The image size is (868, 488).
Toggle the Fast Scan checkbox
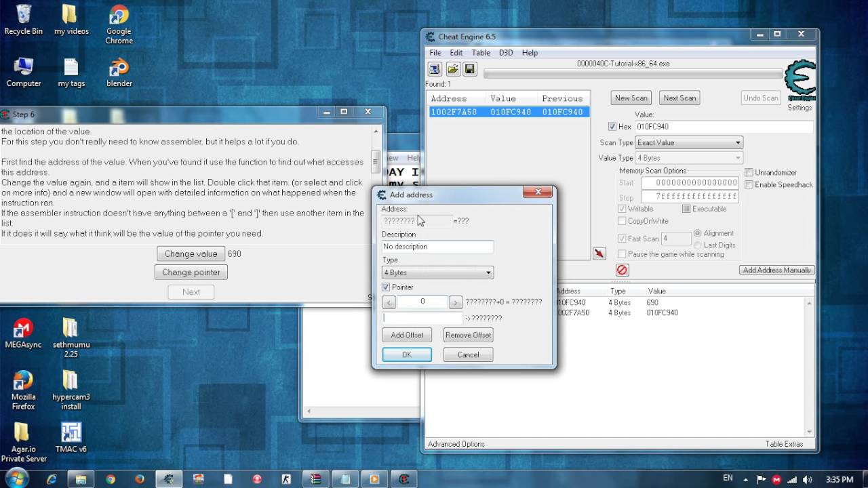pyautogui.click(x=622, y=239)
